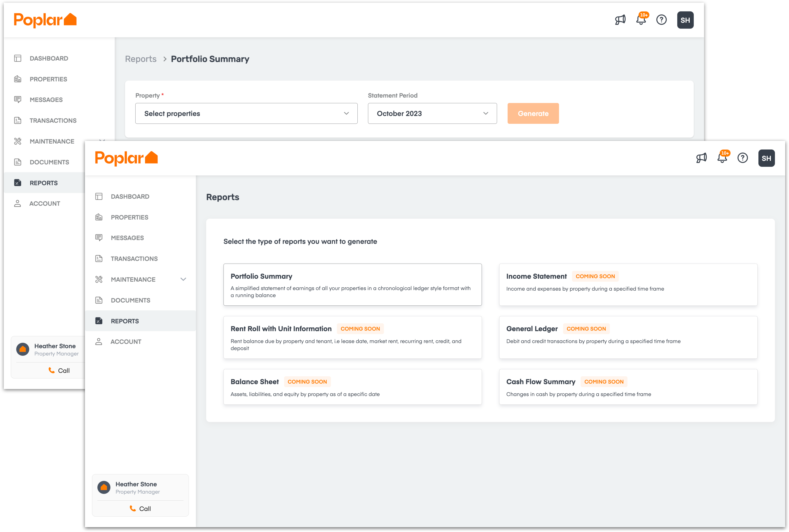
Task: Click 'Select the type of reports' heading
Action: tap(300, 242)
